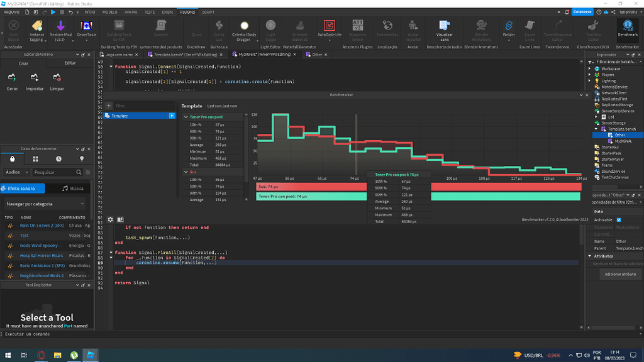Open the Realism Mod (v3.0) plugin
This screenshot has width=644, height=362.
[x=60, y=28]
